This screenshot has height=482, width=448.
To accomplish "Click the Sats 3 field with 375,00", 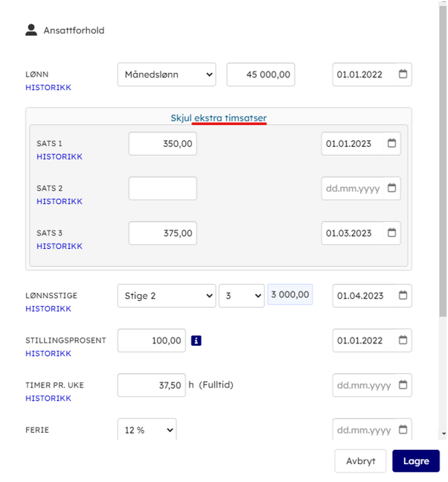I will coord(163,233).
